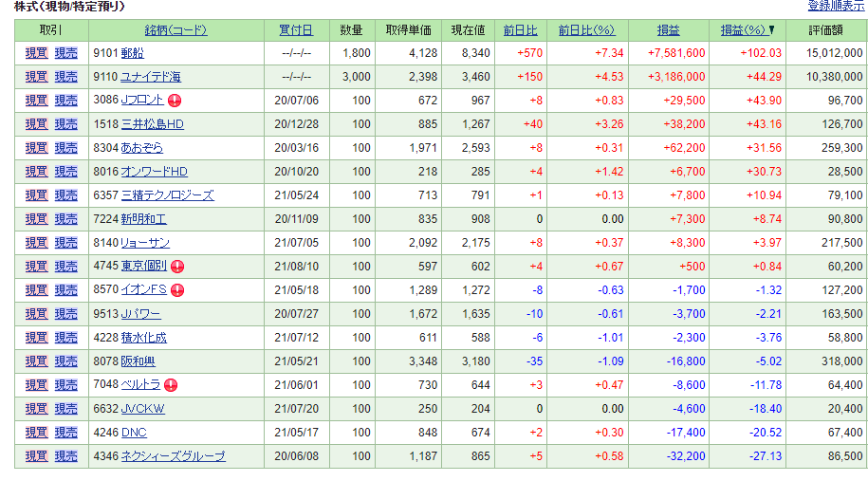Open the 新明和工 stock link
The image size is (868, 481).
[x=143, y=219]
